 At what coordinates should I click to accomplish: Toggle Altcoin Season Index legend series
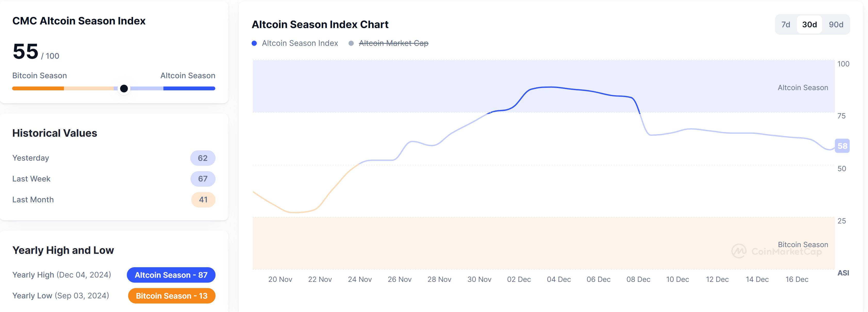click(300, 43)
